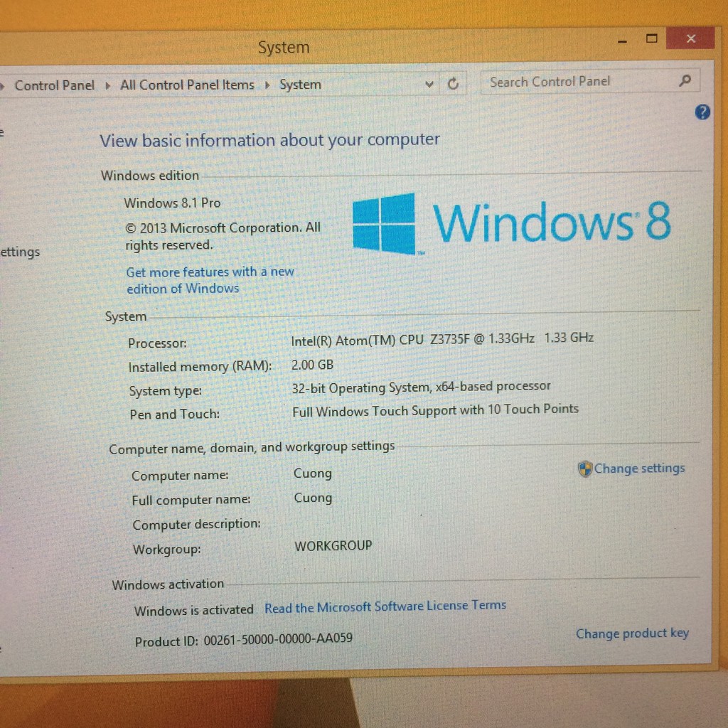This screenshot has width=728, height=728.
Task: Read the Microsoft Software License Terms
Action: (385, 606)
